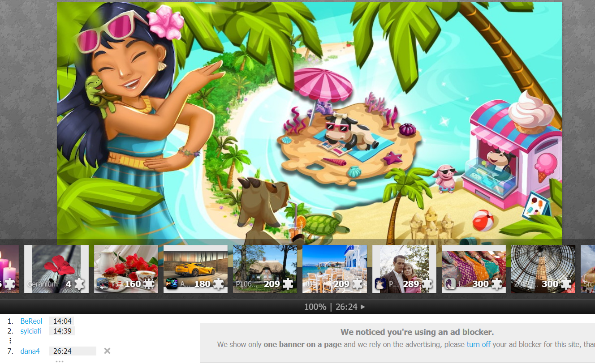Click the completed beach puzzle image
The image size is (595, 364).
coord(310,123)
